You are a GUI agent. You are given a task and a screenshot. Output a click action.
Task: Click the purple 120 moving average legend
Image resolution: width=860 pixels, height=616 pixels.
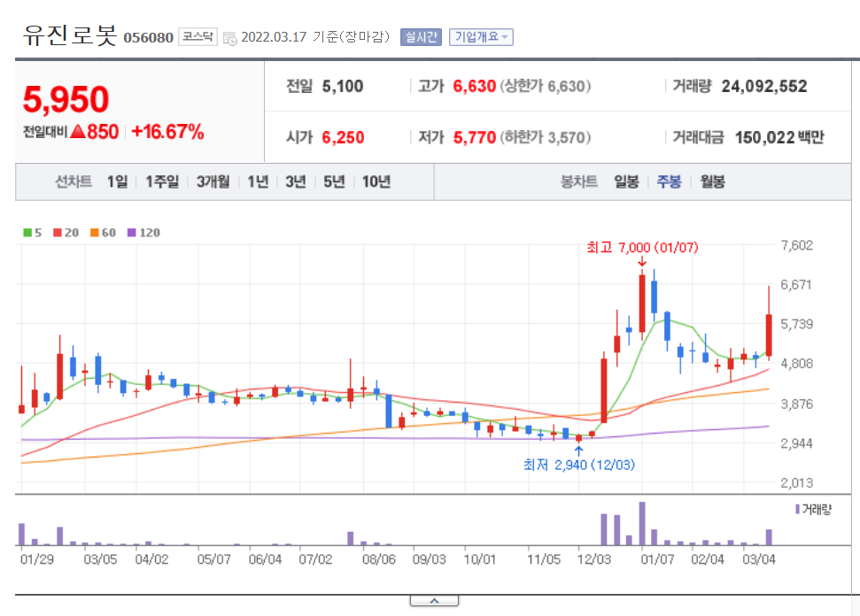point(143,233)
